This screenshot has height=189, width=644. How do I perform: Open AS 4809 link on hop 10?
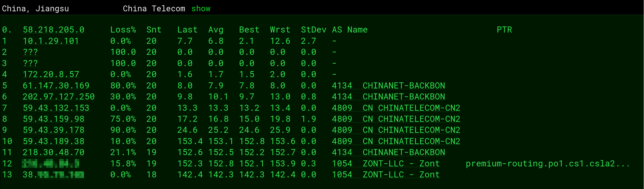pos(396,141)
